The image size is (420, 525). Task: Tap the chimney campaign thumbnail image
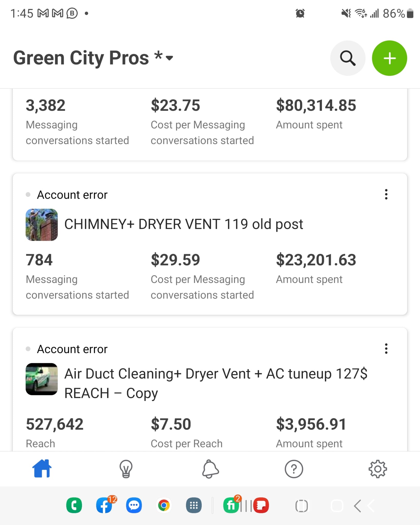point(42,225)
